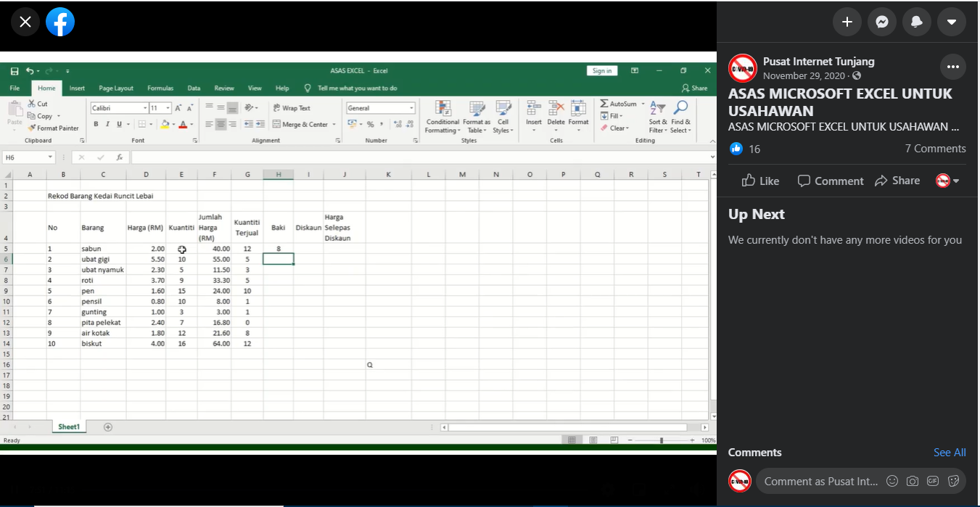The image size is (980, 507).
Task: Switch to the Insert ribbon tab
Action: click(77, 88)
